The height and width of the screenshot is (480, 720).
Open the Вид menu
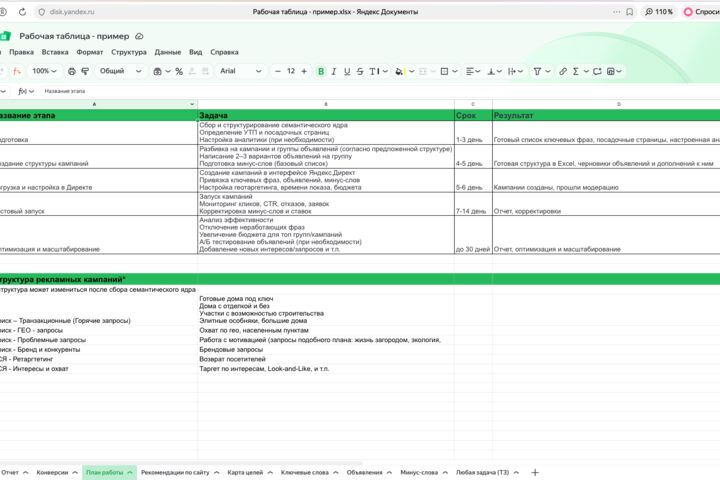[x=196, y=52]
